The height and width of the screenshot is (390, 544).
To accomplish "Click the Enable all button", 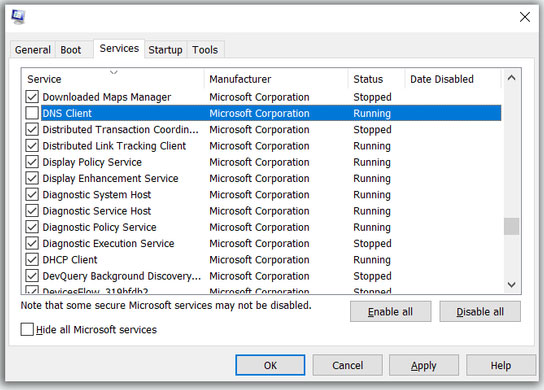I will [x=390, y=312].
